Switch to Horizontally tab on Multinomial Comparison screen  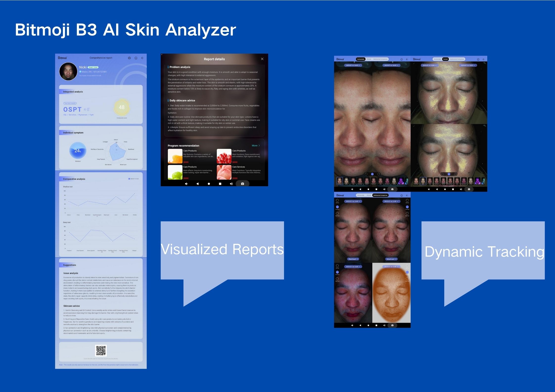pos(360,195)
